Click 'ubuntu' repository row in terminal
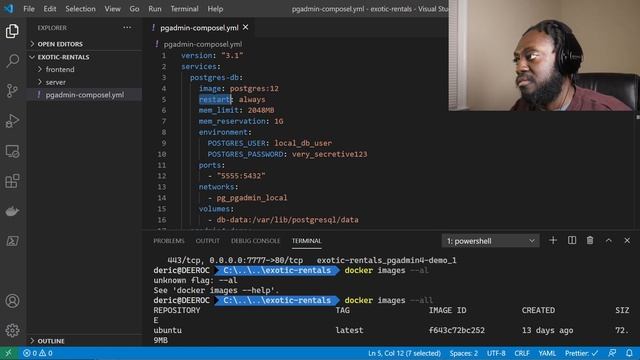The image size is (640, 360). pyautogui.click(x=168, y=330)
